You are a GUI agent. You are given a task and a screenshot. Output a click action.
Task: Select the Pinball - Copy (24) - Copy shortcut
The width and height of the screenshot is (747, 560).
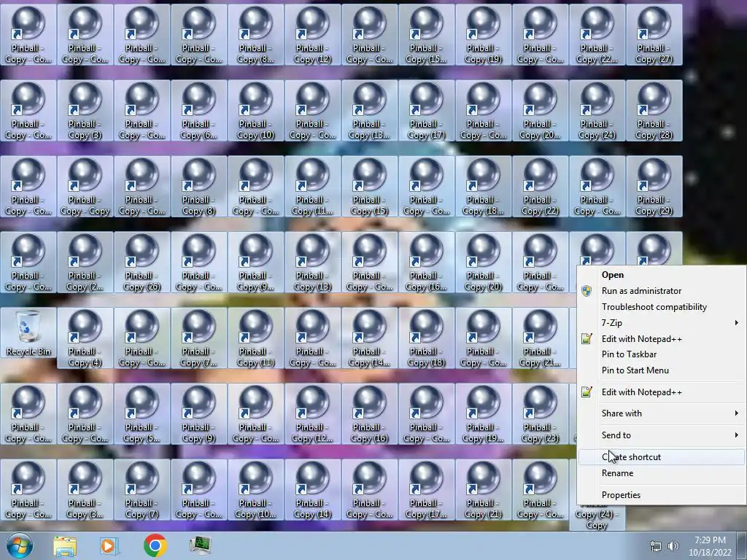(597, 519)
